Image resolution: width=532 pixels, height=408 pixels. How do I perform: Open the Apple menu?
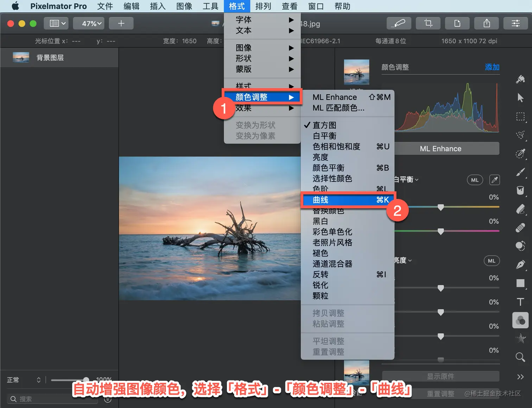[15, 6]
